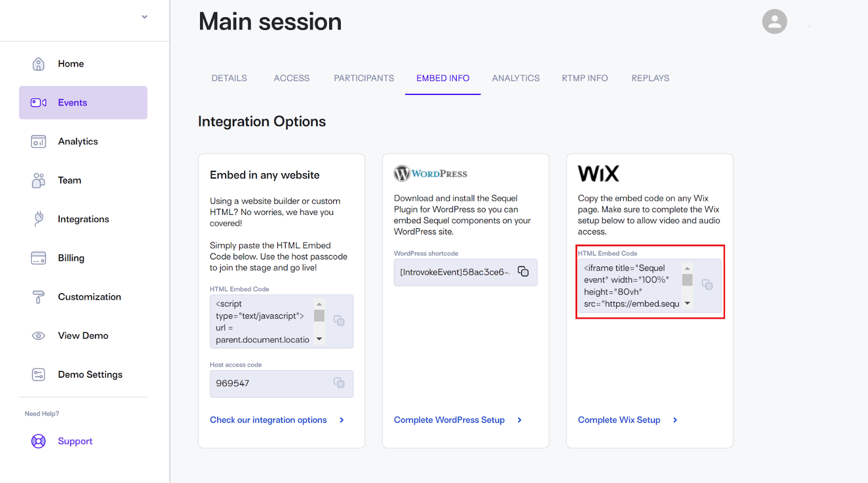Click the Wix embed code scrollbar thumb
This screenshot has height=483, width=868.
(x=687, y=280)
